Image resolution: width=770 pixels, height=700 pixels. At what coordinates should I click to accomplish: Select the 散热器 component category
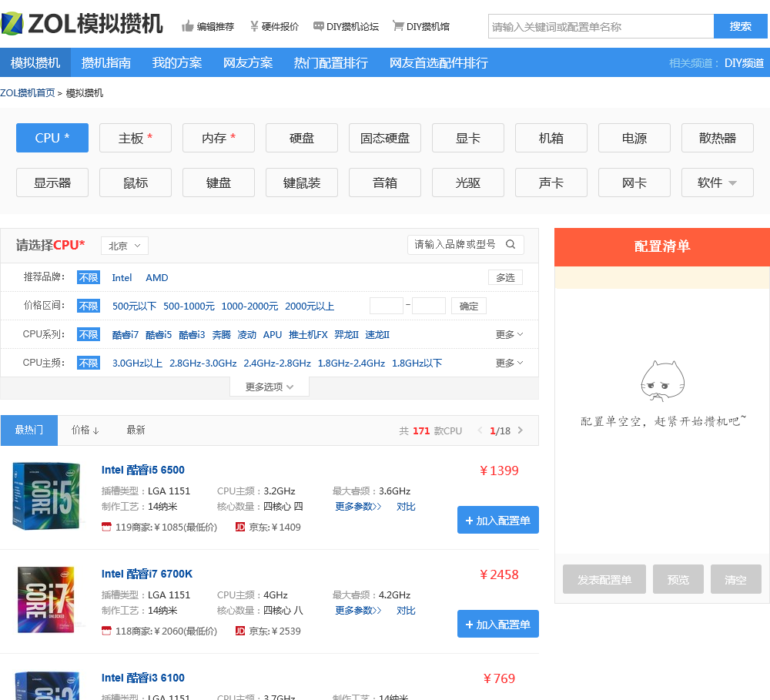pos(718,138)
